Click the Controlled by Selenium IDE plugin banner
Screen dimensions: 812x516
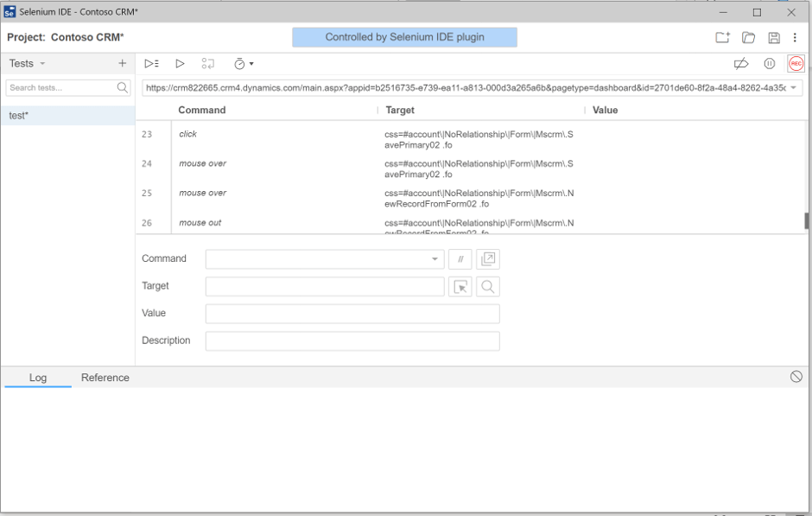(x=404, y=37)
